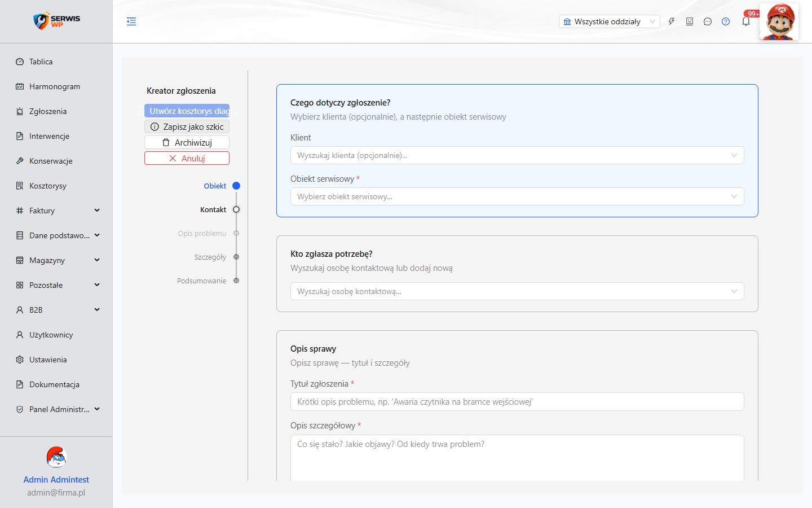Click the Admin Admintest profile link
This screenshot has height=508, width=812.
click(56, 479)
